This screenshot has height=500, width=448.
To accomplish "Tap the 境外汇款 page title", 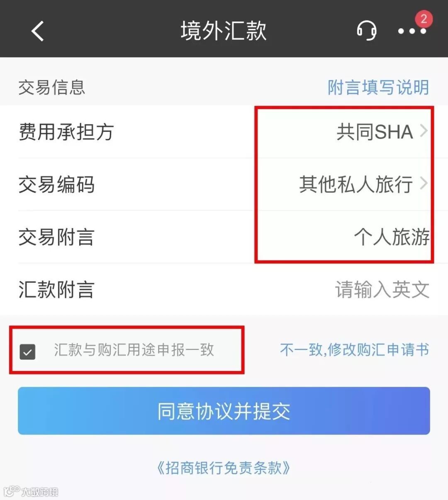I will tap(224, 31).
